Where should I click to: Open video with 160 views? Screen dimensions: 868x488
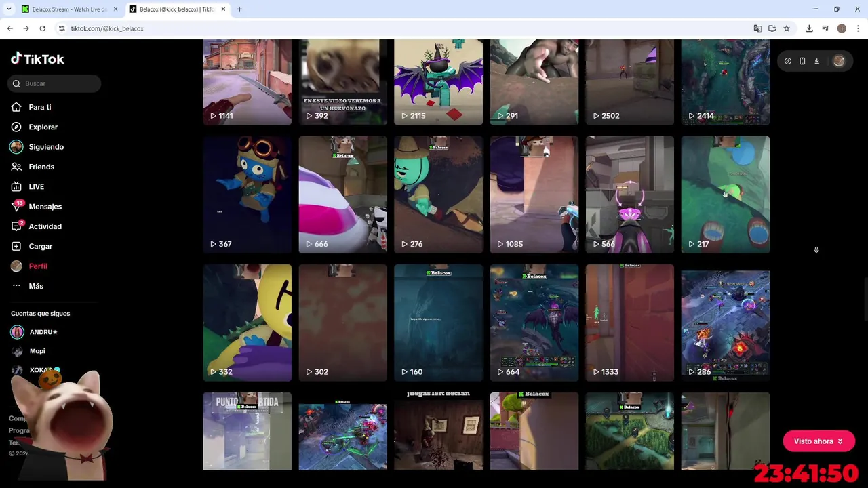point(439,323)
